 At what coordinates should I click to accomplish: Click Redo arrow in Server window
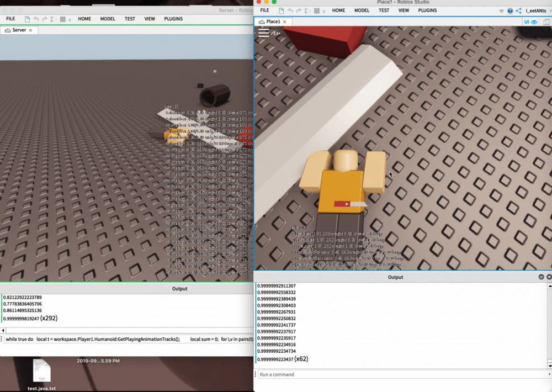click(x=45, y=19)
